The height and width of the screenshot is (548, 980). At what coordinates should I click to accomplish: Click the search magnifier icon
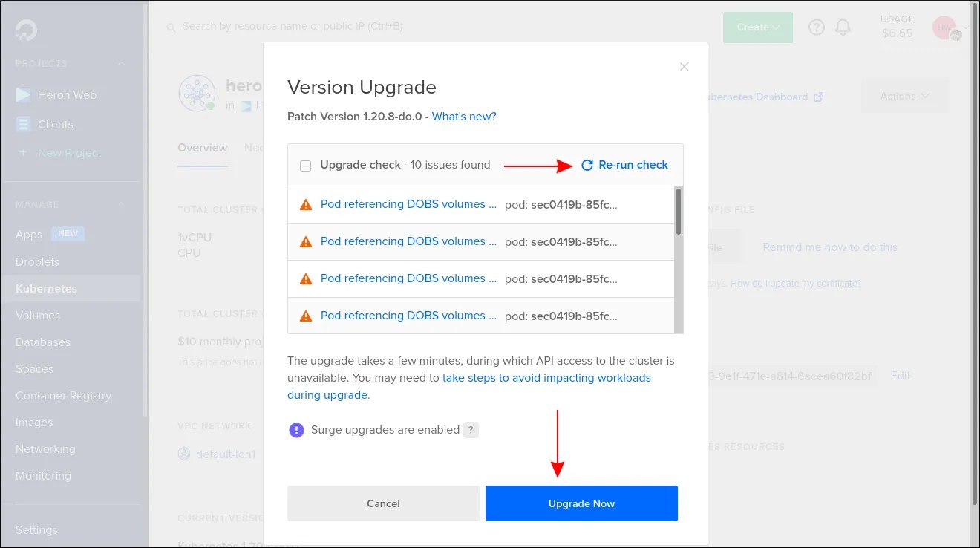click(x=171, y=27)
